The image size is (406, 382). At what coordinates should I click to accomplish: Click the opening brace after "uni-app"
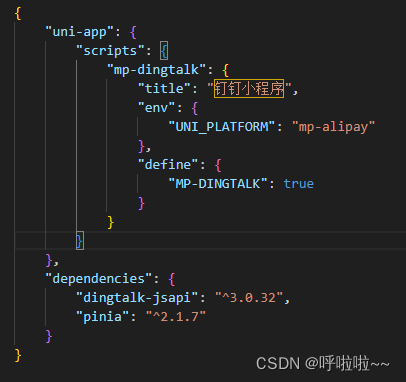coord(133,32)
